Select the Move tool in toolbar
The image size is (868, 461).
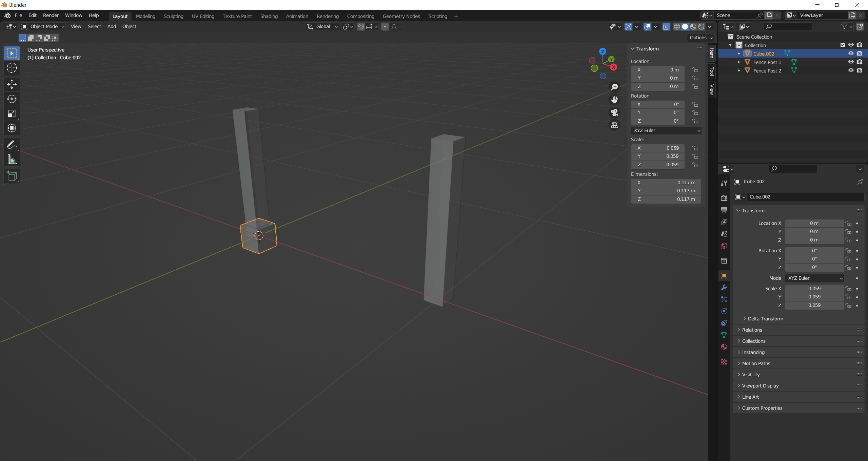pyautogui.click(x=12, y=84)
